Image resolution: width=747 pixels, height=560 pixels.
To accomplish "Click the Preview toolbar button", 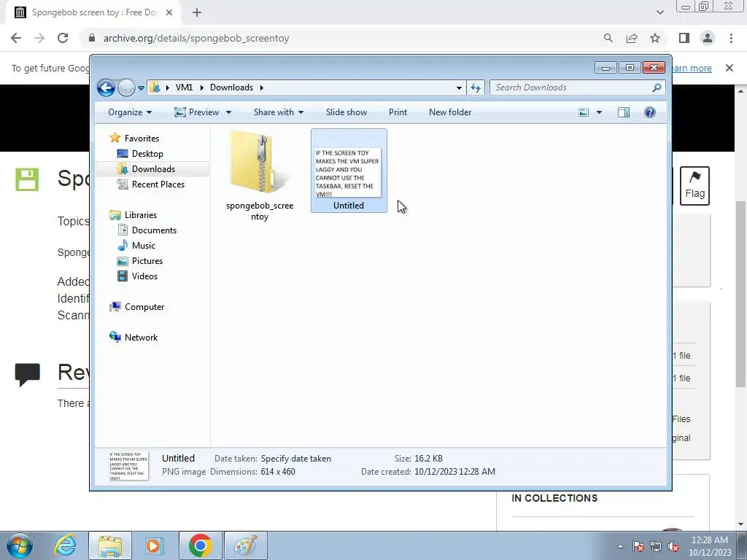I will click(197, 112).
